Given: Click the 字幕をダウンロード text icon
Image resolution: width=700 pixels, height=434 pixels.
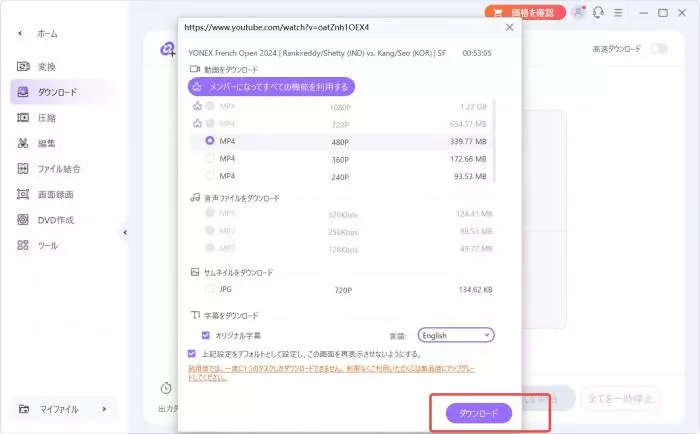Looking at the screenshot, I should tap(195, 315).
